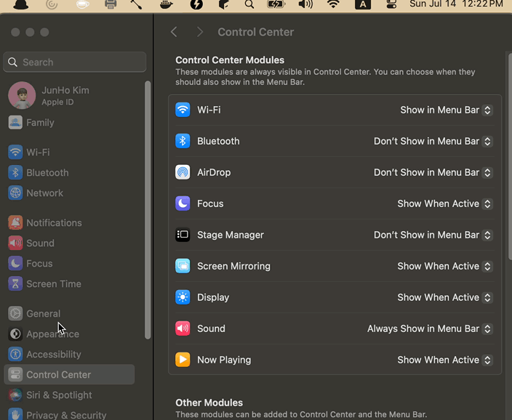
Task: Select Control Center in the sidebar
Action: tap(69, 374)
